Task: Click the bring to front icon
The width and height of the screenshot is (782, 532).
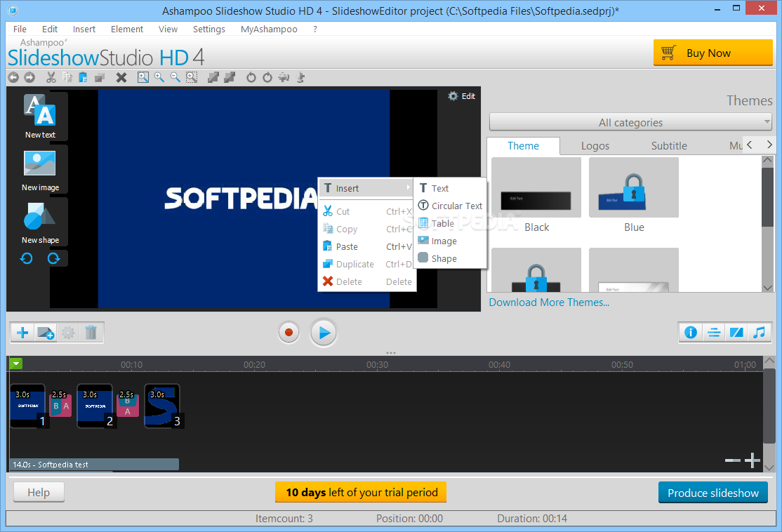Action: (213, 77)
